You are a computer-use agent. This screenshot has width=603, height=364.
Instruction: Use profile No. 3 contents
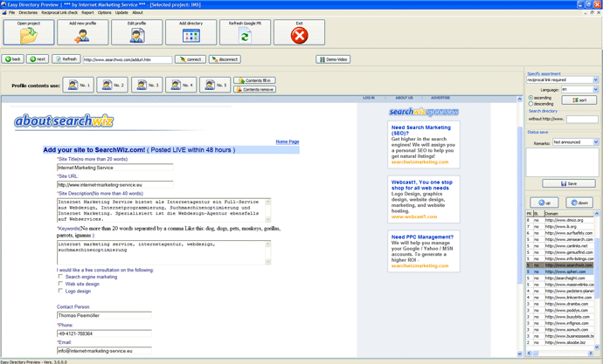pos(147,86)
